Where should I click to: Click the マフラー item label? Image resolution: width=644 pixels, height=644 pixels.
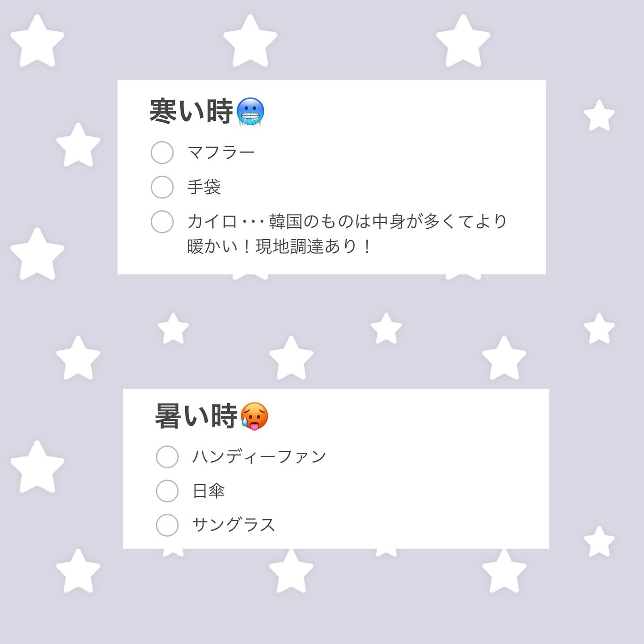pos(221,153)
